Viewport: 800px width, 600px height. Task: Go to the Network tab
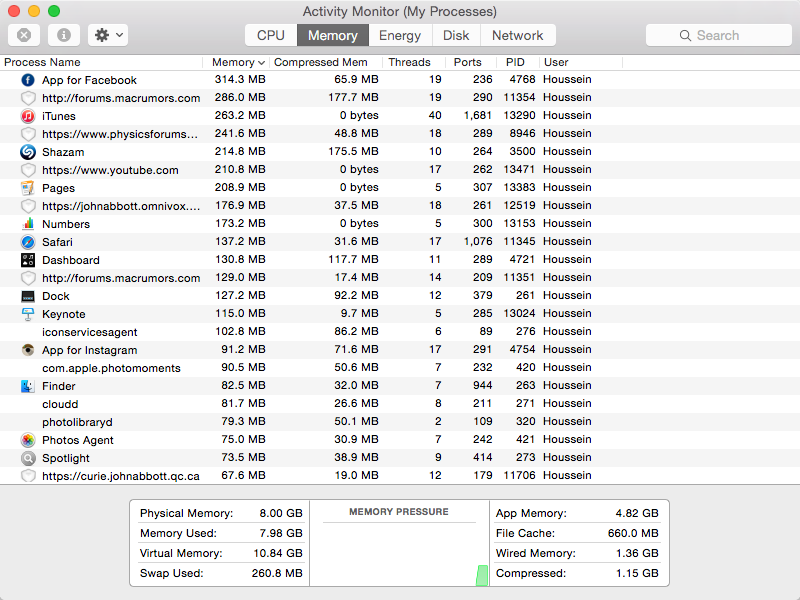coord(518,35)
